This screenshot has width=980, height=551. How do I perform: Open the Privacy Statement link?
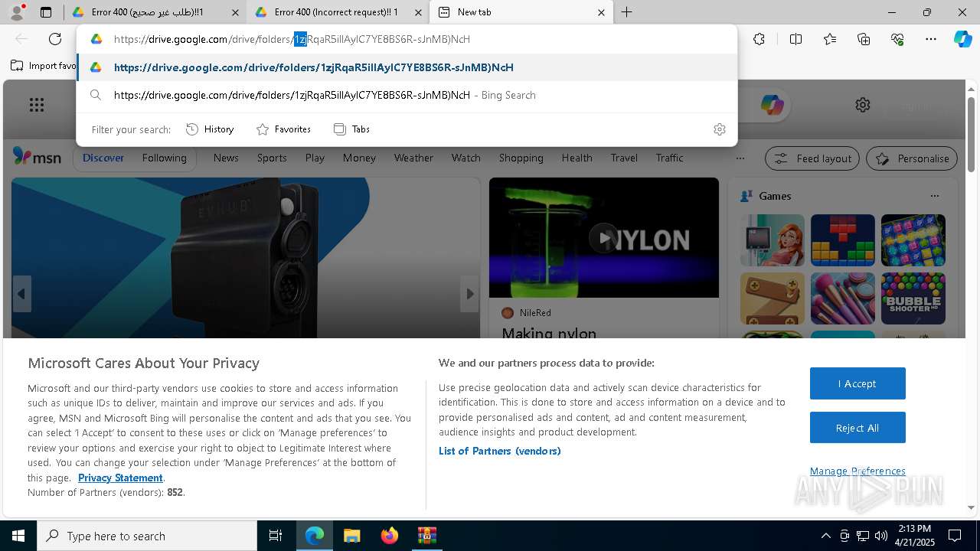click(x=120, y=478)
